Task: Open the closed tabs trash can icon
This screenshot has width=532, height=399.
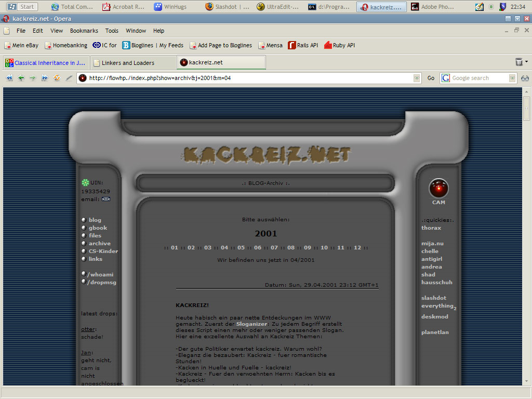Action: pyautogui.click(x=519, y=62)
